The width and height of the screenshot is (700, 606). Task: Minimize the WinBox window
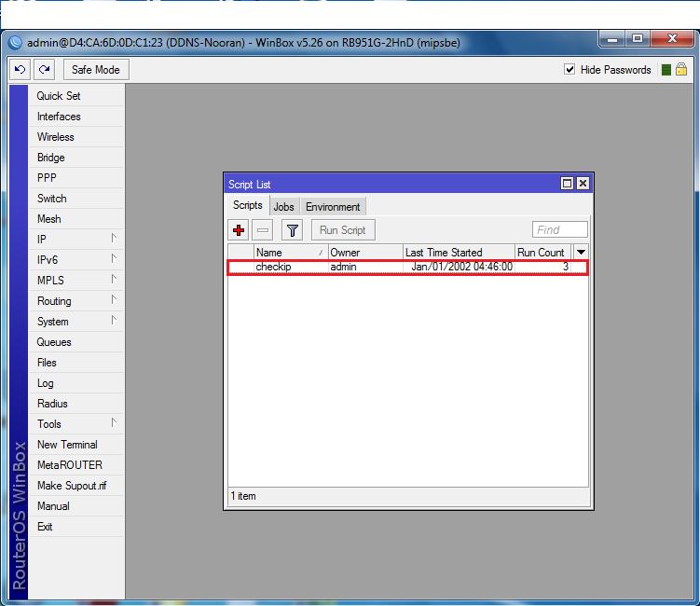tap(612, 39)
